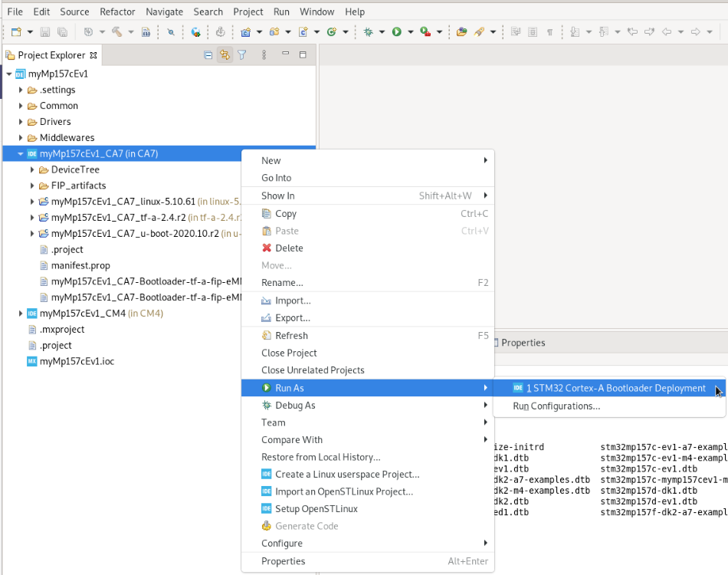The height and width of the screenshot is (575, 728).
Task: Click the Open Type folder icon
Action: click(x=461, y=31)
